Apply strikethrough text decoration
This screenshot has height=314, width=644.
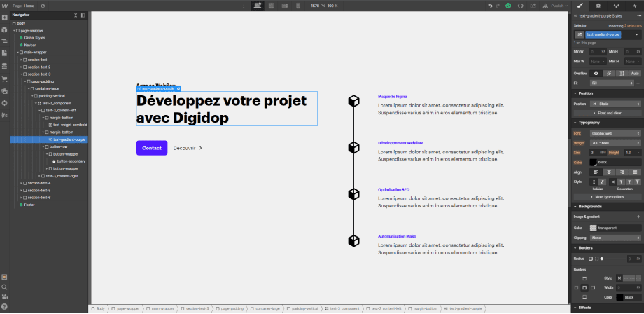(x=621, y=182)
